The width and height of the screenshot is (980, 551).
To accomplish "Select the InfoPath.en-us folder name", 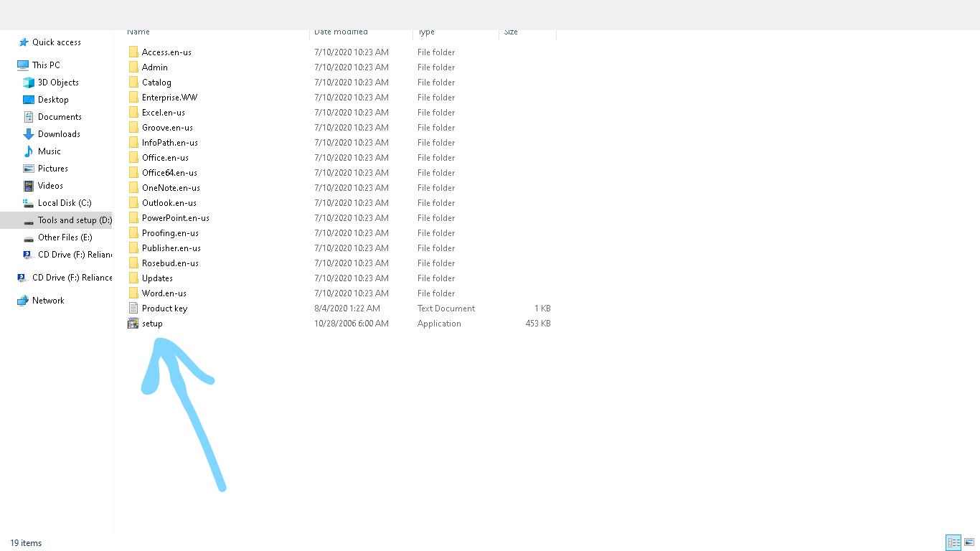I will 170,143.
